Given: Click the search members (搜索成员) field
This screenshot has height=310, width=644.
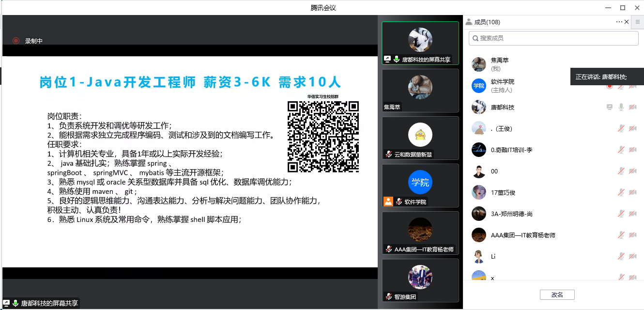Looking at the screenshot, I should 553,38.
